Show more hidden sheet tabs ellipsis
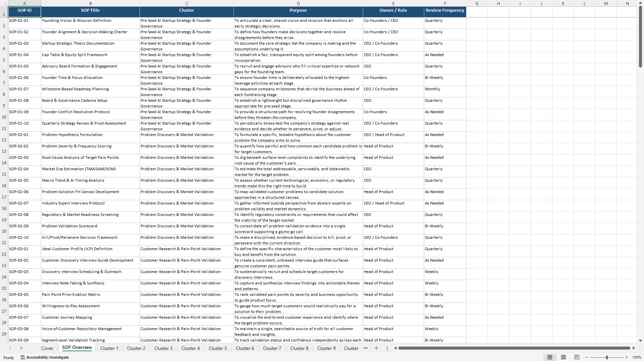The height and width of the screenshot is (361, 644). 365,348
